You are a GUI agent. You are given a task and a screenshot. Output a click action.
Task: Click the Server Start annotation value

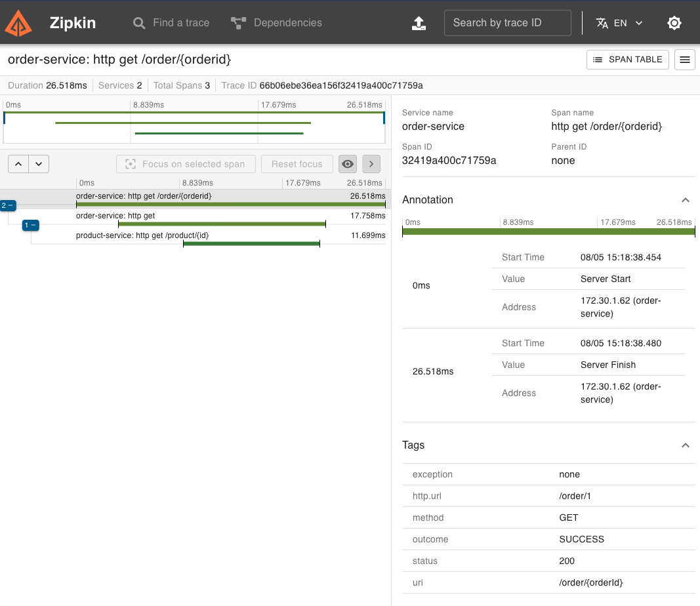(606, 279)
